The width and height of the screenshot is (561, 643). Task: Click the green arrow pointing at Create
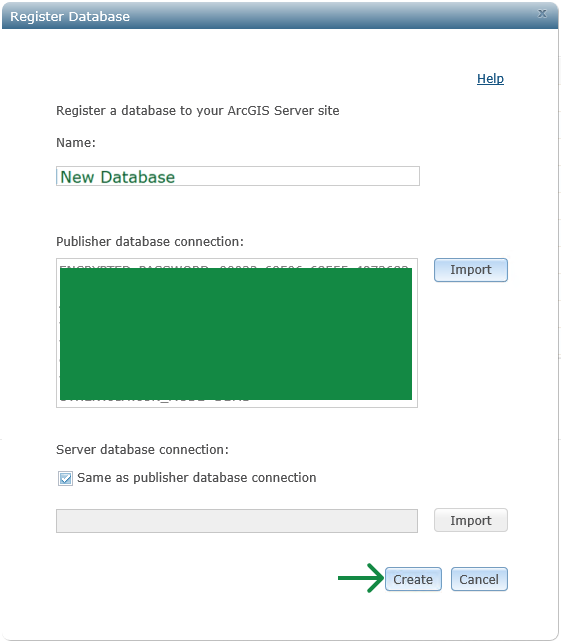click(360, 578)
